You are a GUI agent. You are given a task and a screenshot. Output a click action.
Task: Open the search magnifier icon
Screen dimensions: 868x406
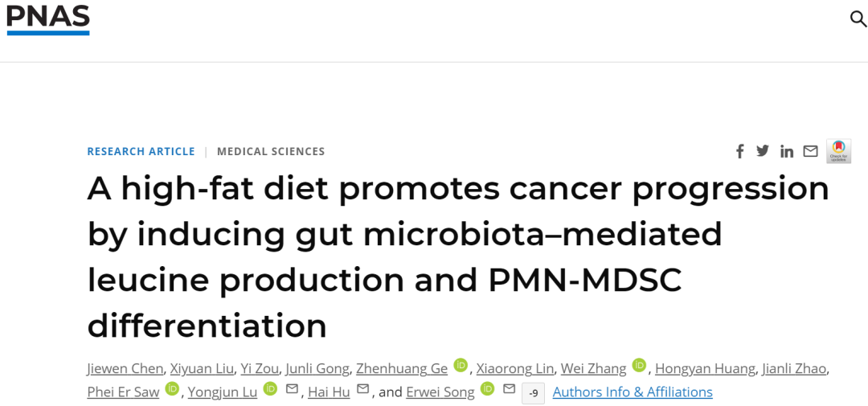coord(858,18)
